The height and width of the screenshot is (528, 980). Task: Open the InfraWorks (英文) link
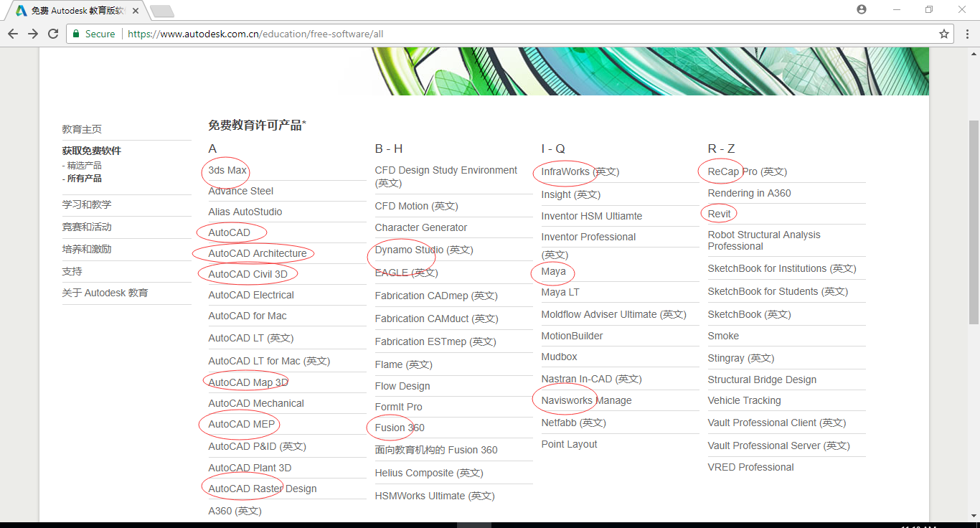(x=580, y=171)
